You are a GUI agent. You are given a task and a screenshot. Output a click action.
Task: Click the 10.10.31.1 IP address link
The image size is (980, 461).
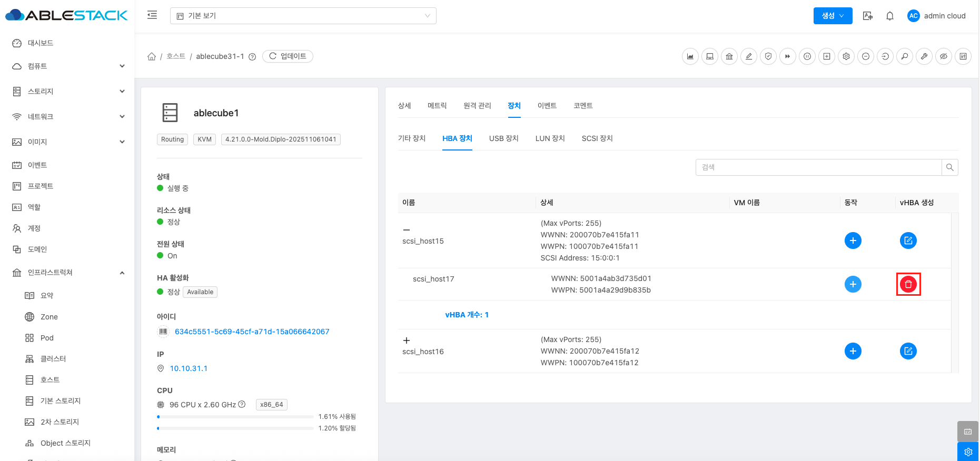pyautogui.click(x=189, y=368)
